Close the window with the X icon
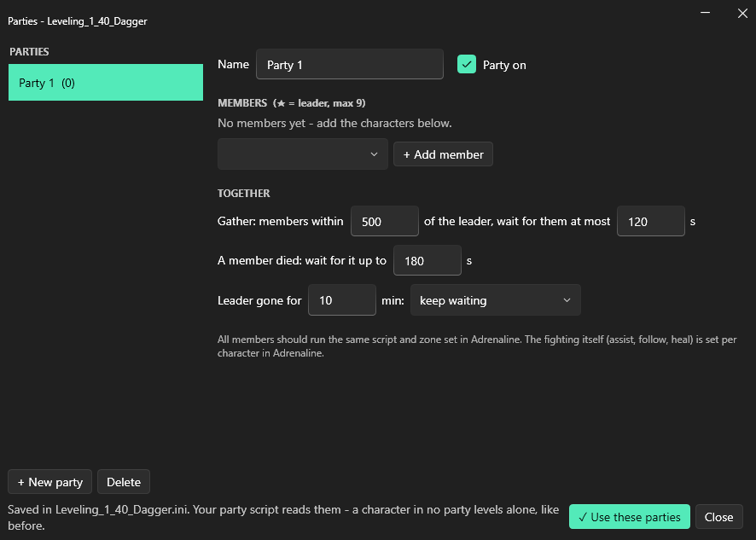This screenshot has height=540, width=756. (x=742, y=13)
